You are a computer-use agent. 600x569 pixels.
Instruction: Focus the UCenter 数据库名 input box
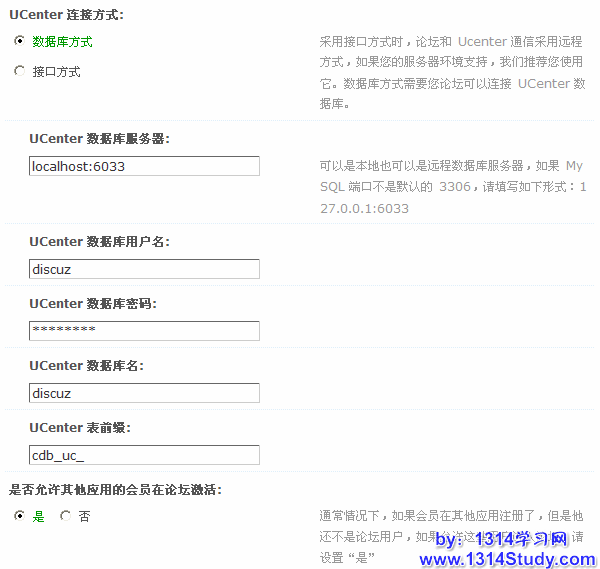coord(144,393)
